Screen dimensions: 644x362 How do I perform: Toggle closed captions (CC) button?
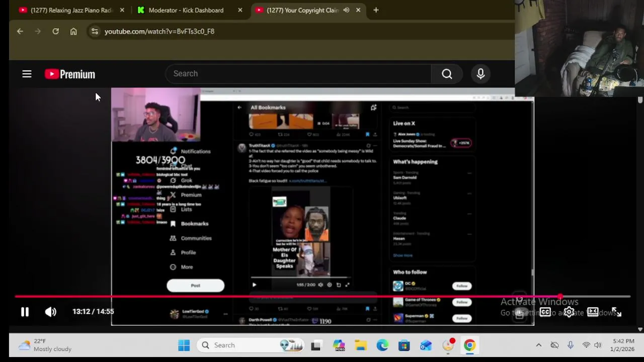[545, 312]
